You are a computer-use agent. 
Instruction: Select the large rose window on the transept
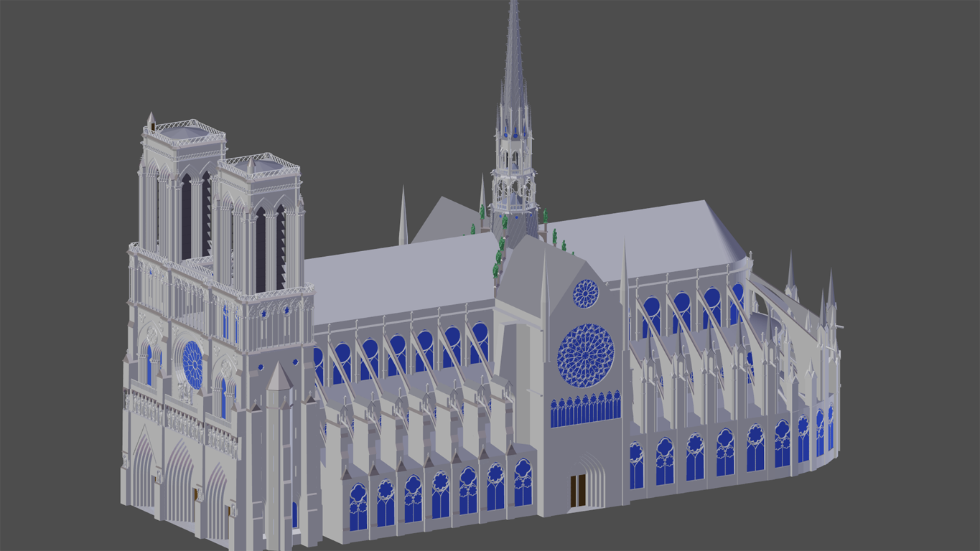(x=586, y=355)
